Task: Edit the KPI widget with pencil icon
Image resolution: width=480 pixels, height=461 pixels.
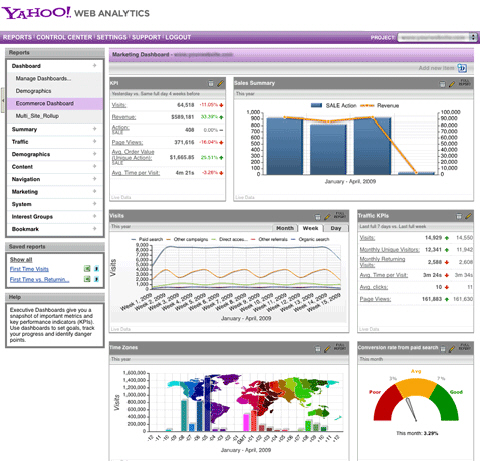Action: click(x=220, y=83)
